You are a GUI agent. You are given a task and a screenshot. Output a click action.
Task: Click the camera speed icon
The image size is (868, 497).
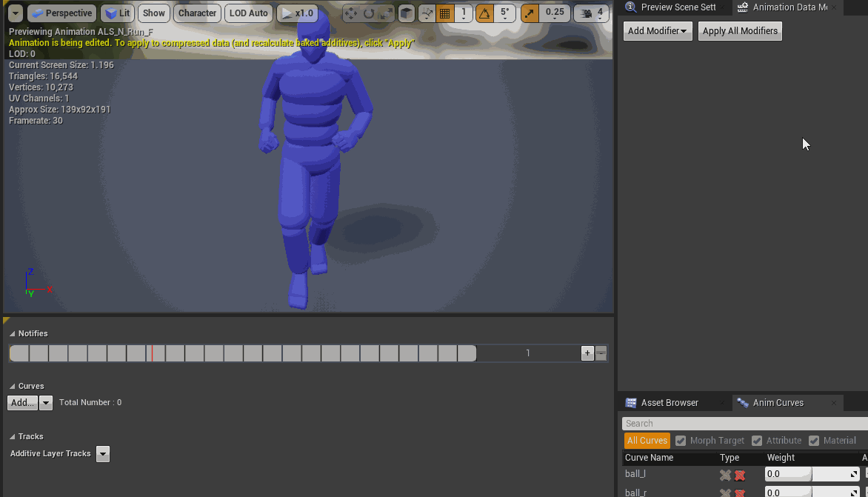point(586,13)
